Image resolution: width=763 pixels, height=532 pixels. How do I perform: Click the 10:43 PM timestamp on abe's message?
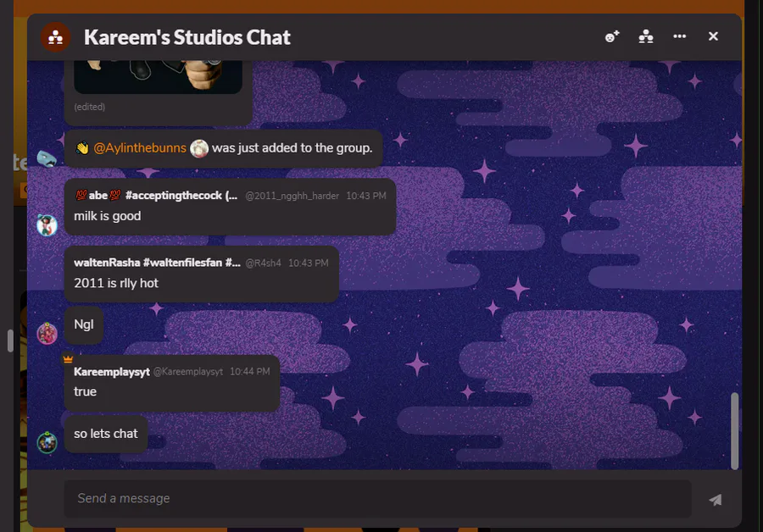pyautogui.click(x=366, y=196)
